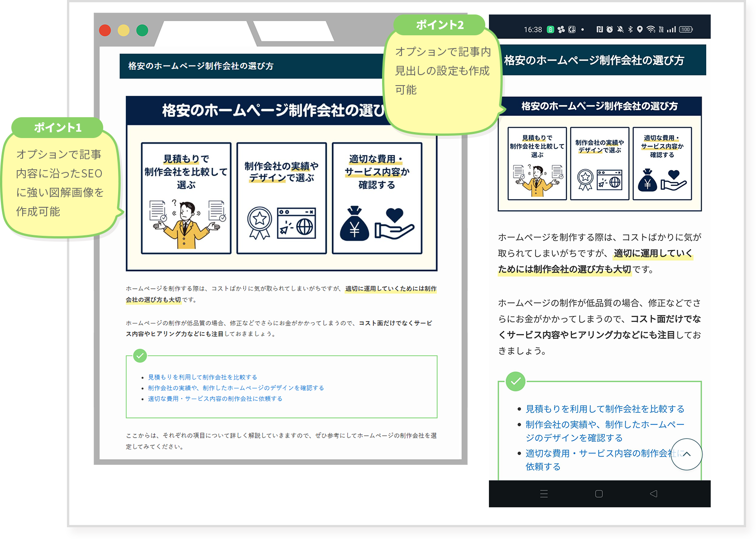Click the muted bell notification icon
756x539 pixels.
[620, 29]
